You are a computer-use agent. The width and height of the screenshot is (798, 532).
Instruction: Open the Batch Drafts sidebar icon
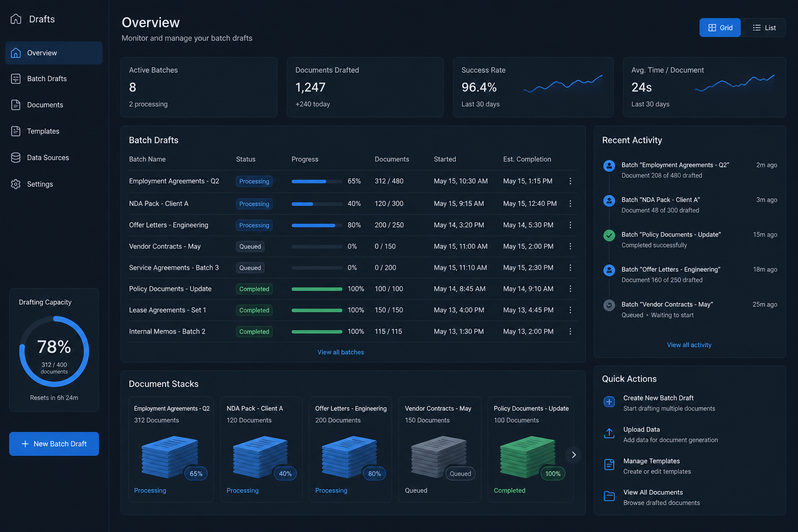pos(16,79)
